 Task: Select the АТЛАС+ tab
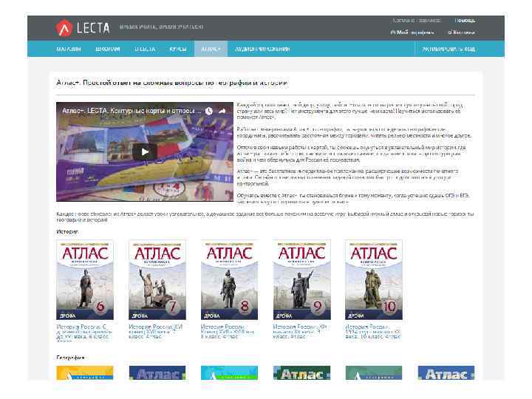(x=211, y=50)
